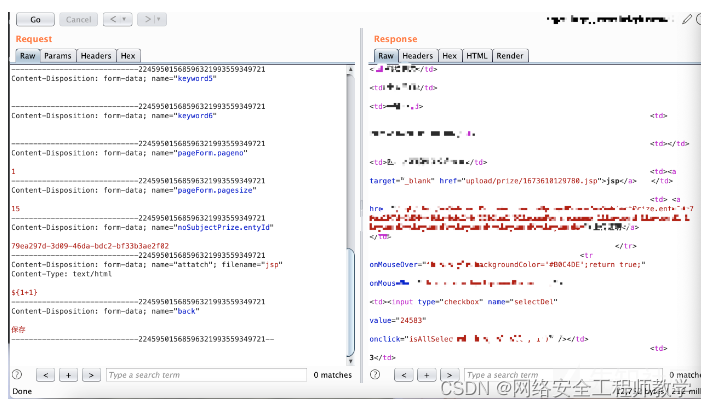The width and height of the screenshot is (706, 407).
Task: Click the upload/prize/1673618129780.jsp href text
Action: click(x=531, y=181)
